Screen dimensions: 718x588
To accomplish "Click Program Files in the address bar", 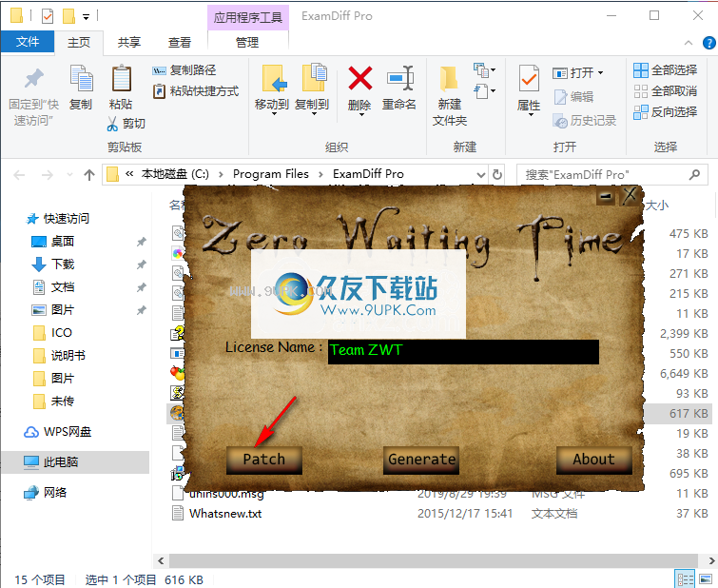I will coord(271,174).
